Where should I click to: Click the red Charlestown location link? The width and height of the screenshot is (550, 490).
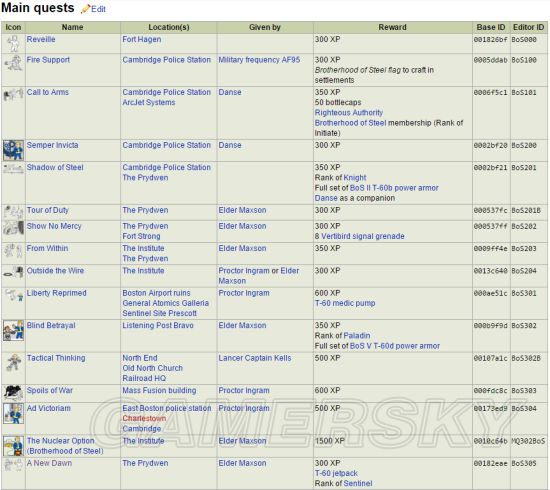[x=144, y=418]
